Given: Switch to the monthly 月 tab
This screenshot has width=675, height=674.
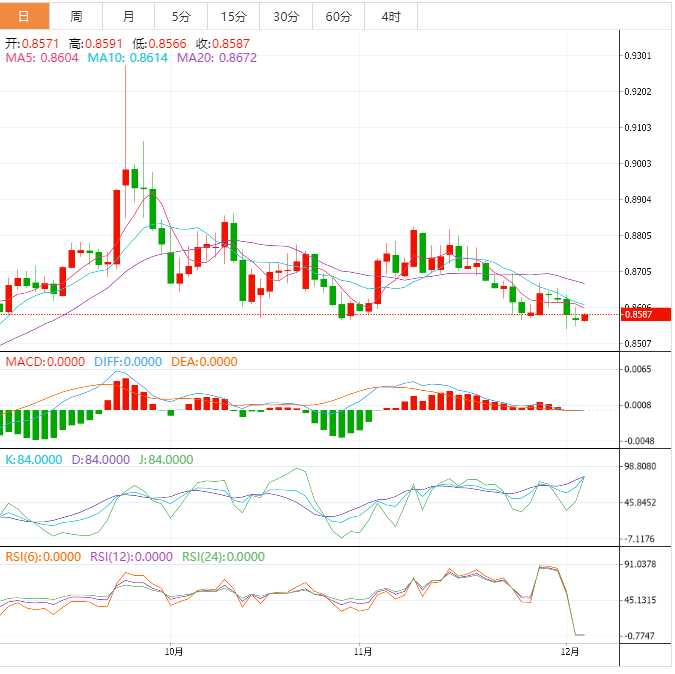Looking at the screenshot, I should point(129,16).
